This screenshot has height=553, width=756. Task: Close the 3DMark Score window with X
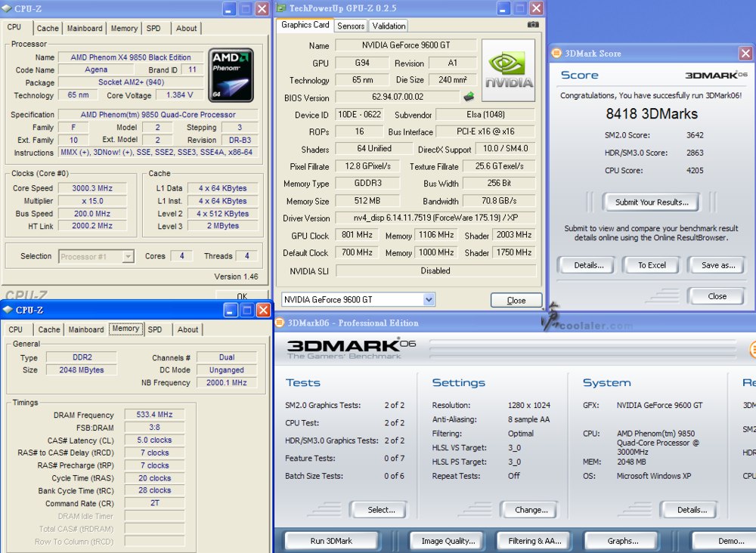(745, 53)
